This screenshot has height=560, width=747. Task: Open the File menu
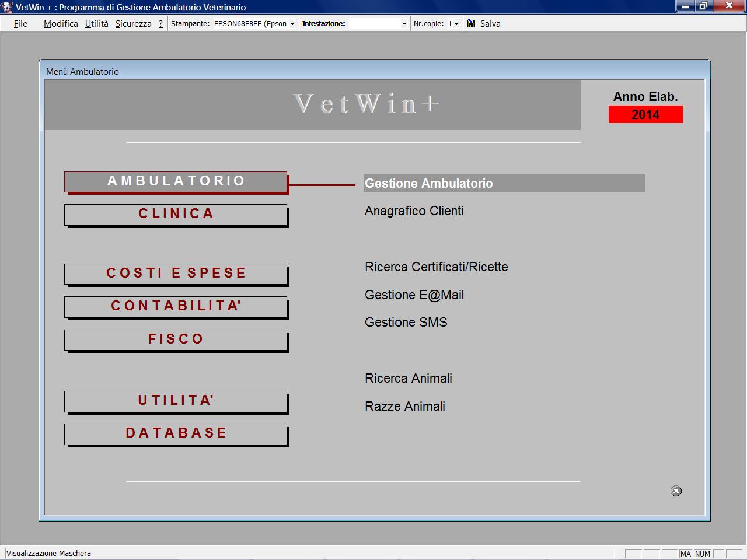click(20, 24)
